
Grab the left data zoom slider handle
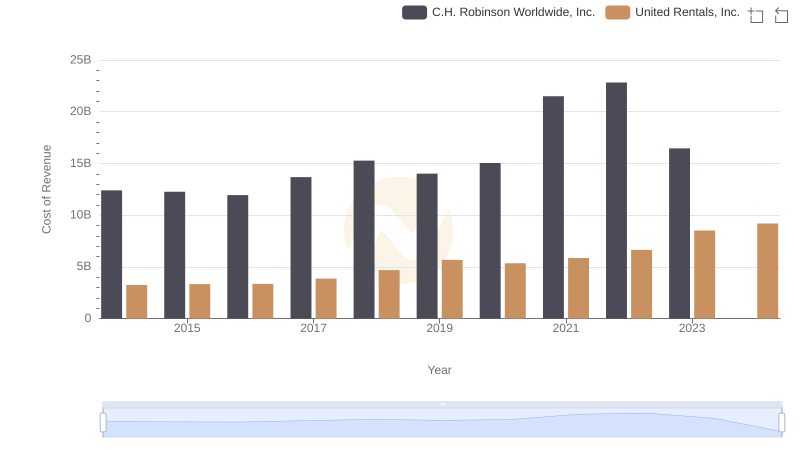tap(103, 422)
